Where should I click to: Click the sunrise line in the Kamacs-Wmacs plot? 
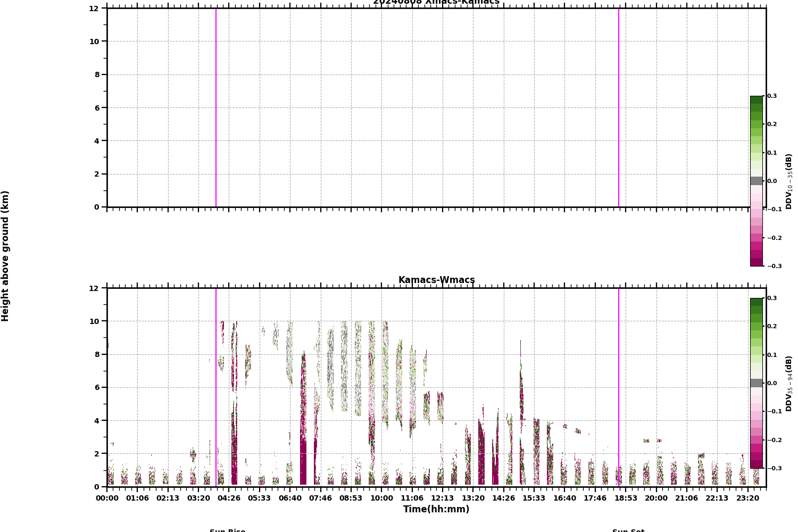[x=216, y=387]
